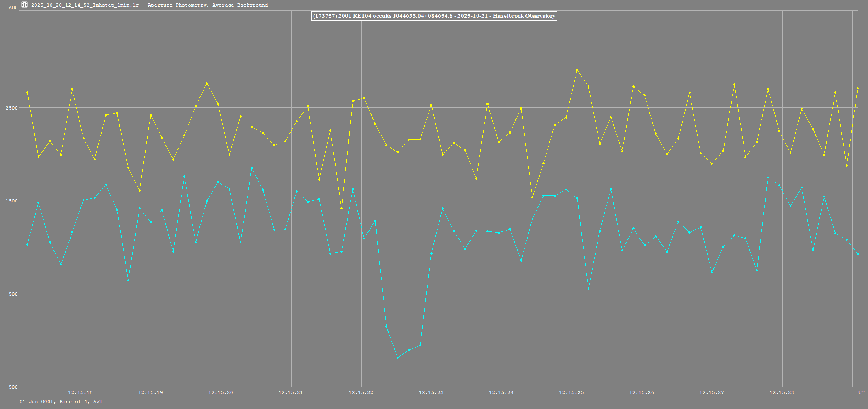
Task: Click the highest cyan point after 12:15:20
Action: click(252, 168)
